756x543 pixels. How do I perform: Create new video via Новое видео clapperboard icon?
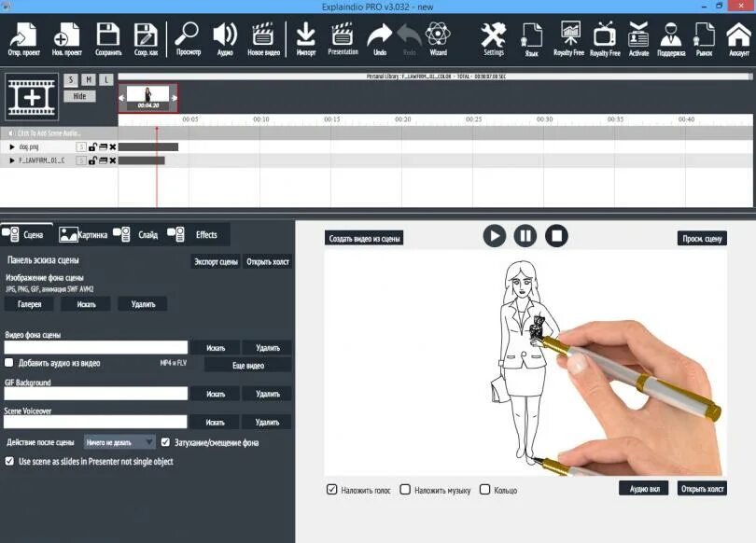(262, 37)
